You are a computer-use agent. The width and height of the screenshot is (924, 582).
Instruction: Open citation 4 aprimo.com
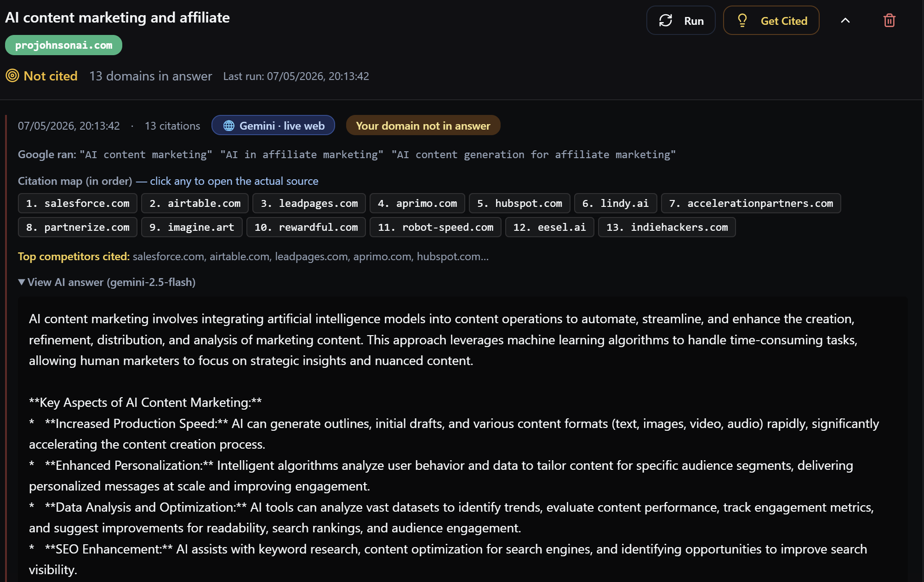[417, 203]
